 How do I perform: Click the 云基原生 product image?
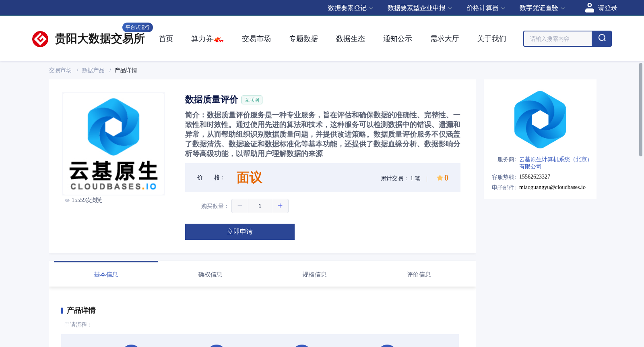(x=114, y=144)
